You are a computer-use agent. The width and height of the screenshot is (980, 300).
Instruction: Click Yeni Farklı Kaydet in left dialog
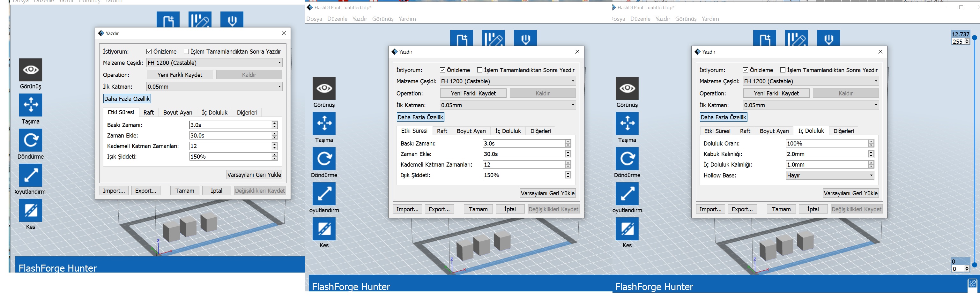point(180,75)
